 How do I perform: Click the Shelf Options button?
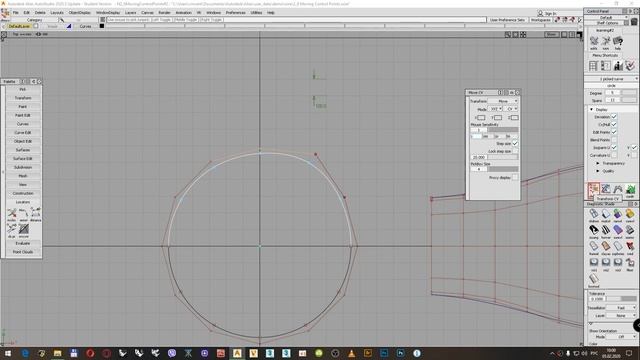click(x=608, y=23)
